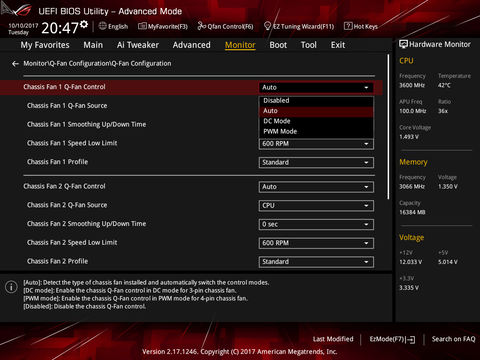The image size is (480, 360).
Task: Open the settings gear next to clock
Action: coord(84,24)
